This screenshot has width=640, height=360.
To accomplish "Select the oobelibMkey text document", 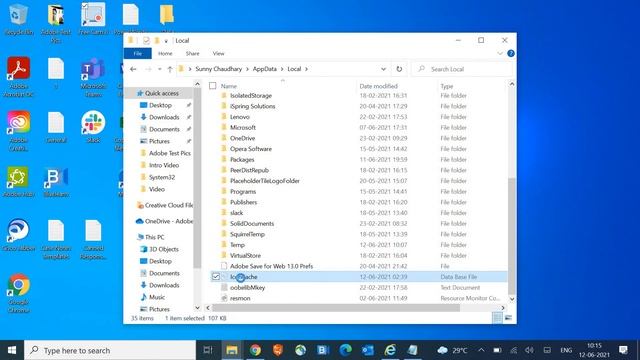I will click(x=358, y=287).
